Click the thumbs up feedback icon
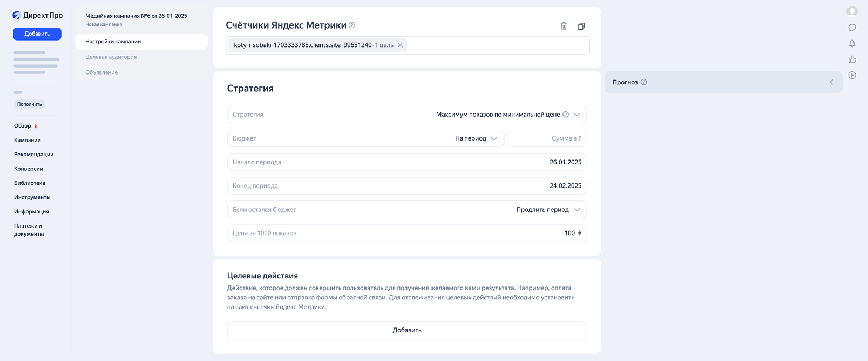The image size is (868, 361). tap(852, 59)
